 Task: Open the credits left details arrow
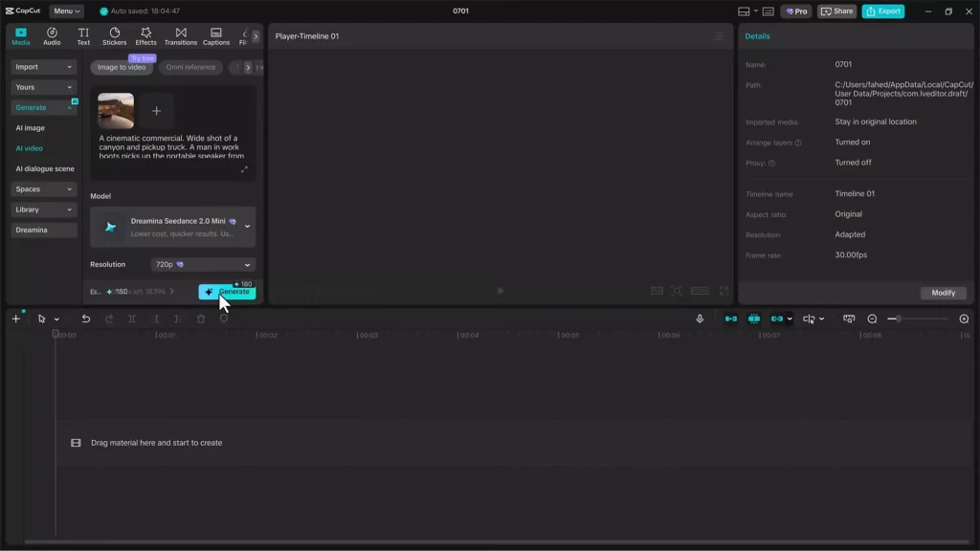pyautogui.click(x=172, y=292)
